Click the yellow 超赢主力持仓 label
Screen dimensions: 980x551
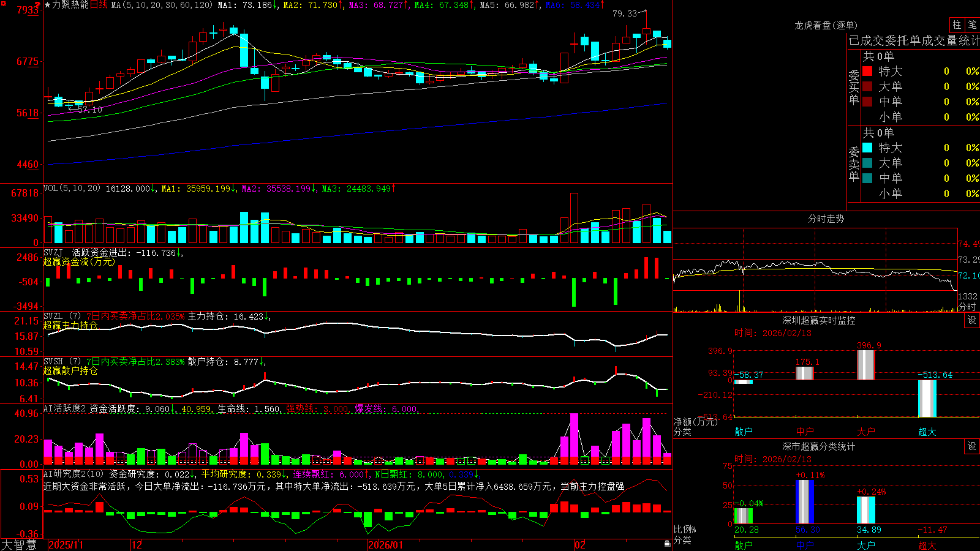pos(70,325)
